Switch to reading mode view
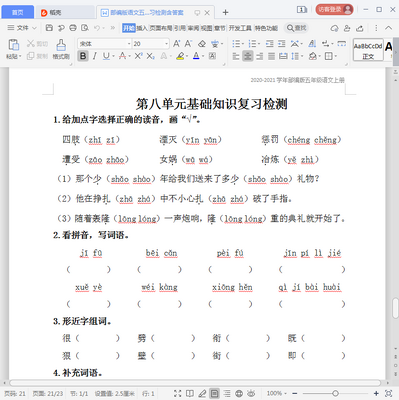Viewport: 399px width, 400px height. (x=190, y=394)
